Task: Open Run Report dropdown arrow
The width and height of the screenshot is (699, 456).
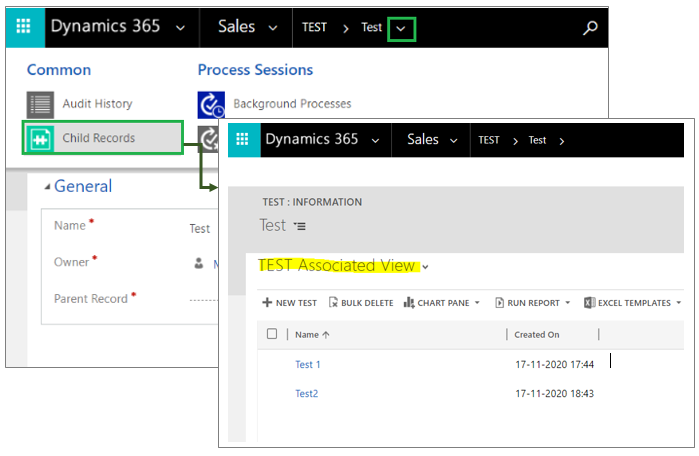Action: 567,303
